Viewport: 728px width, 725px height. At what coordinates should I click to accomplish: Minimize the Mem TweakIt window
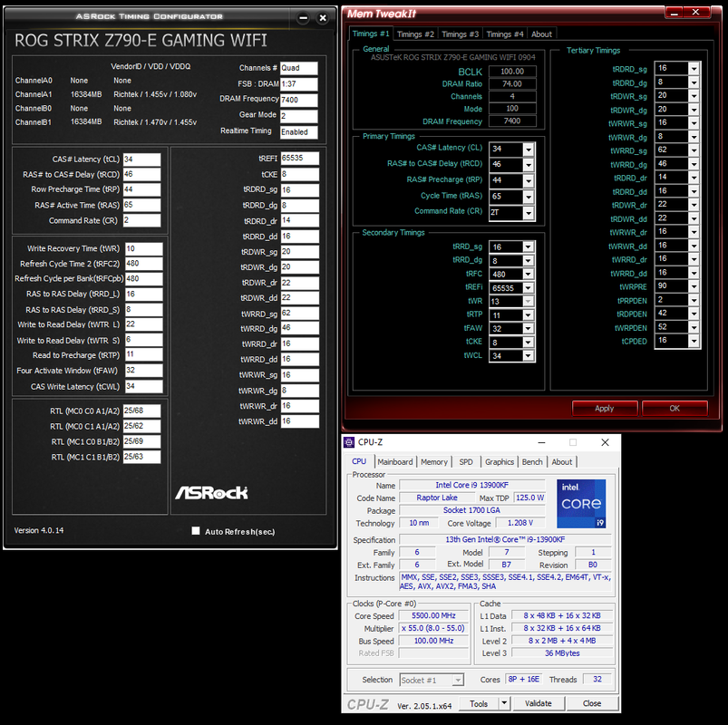675,13
